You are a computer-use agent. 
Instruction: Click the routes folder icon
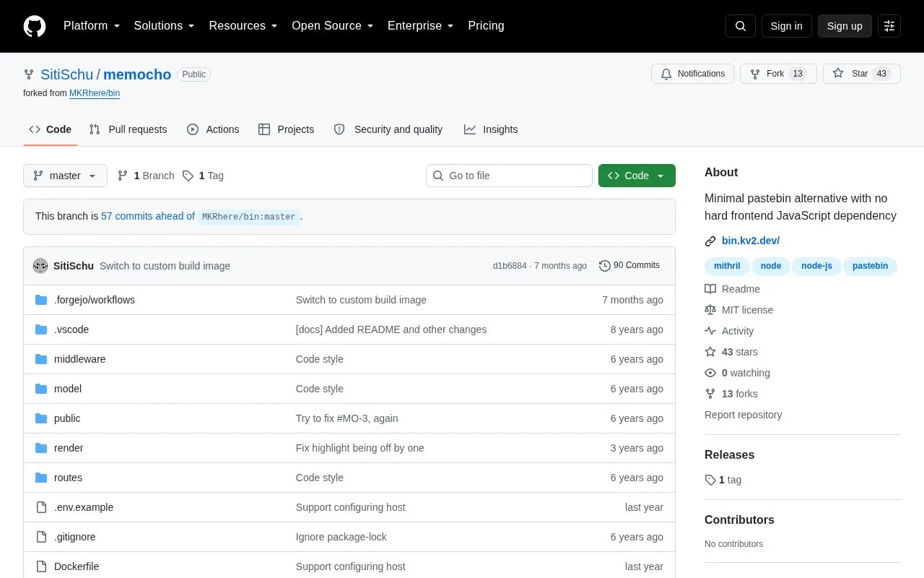[41, 478]
